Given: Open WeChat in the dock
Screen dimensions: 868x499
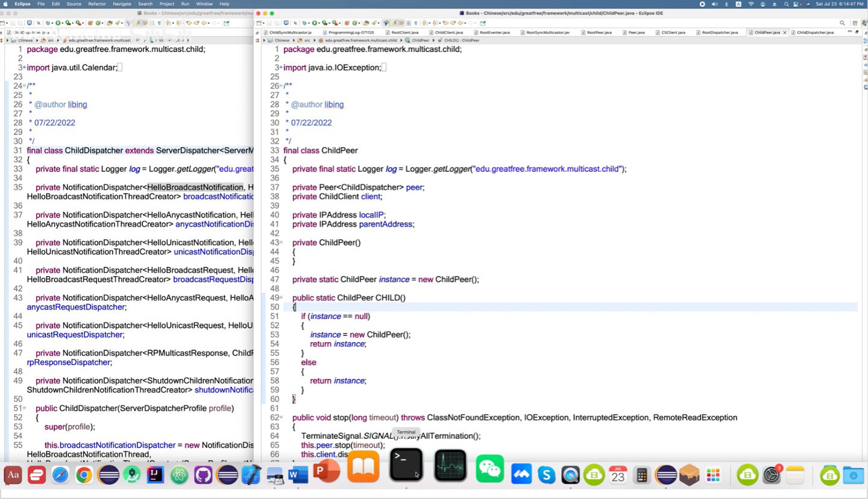Looking at the screenshot, I should click(489, 468).
